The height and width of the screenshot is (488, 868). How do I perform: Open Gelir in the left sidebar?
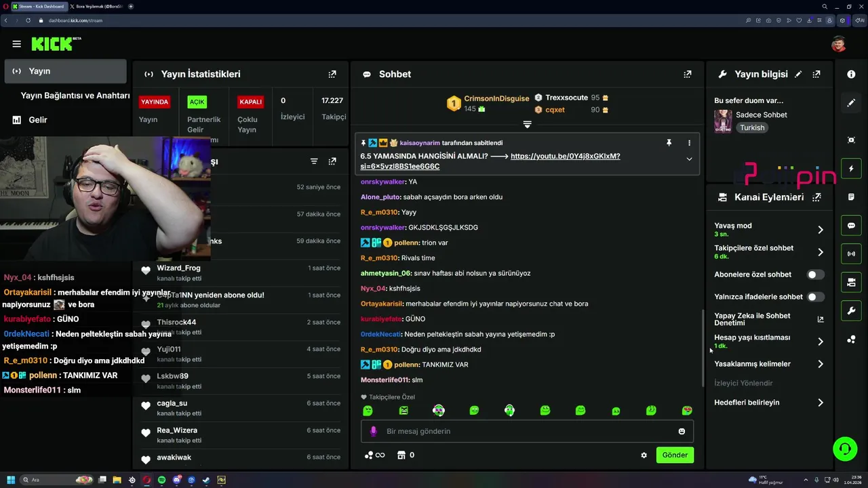(x=37, y=120)
